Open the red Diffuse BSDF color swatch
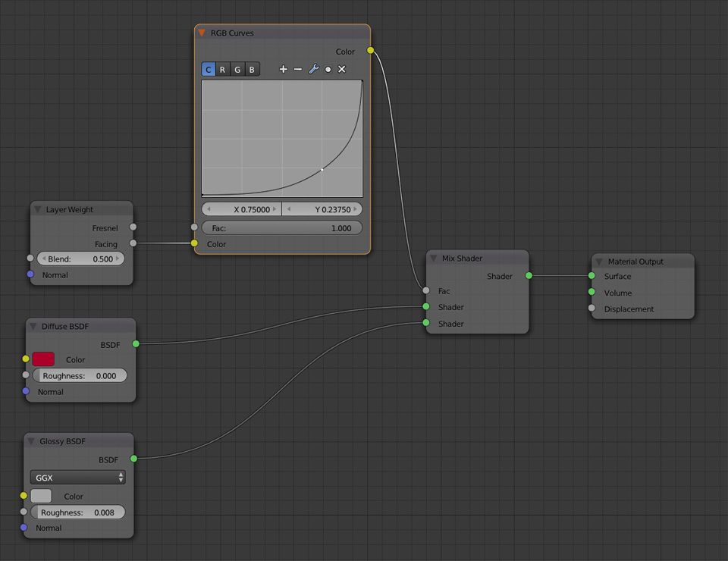 (x=44, y=359)
